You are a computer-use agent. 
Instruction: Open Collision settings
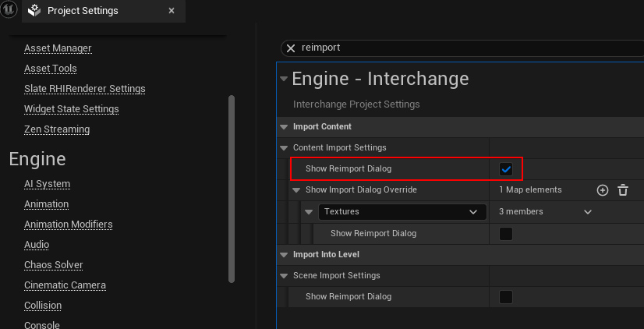[43, 306]
